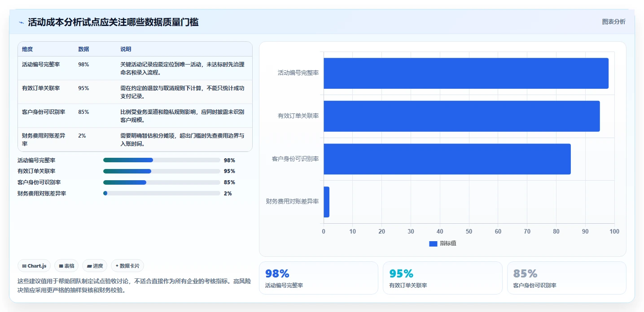644x312 pixels.
Task: Click the footnote paragraph starting 这些建议值
Action: tap(134, 286)
